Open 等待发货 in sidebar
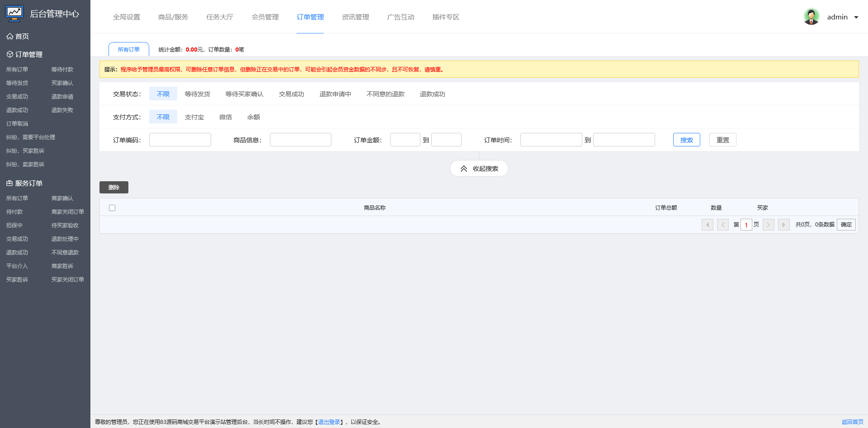This screenshot has height=428, width=868. [x=17, y=83]
